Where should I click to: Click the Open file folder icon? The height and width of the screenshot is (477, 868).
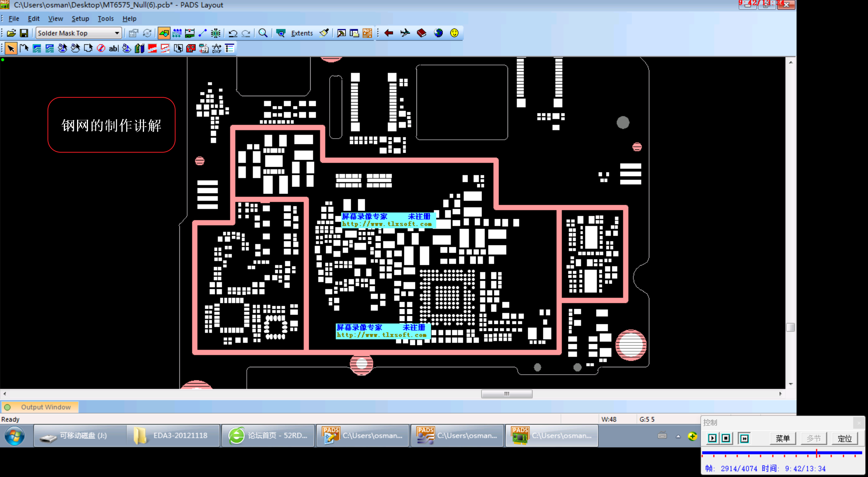(11, 33)
